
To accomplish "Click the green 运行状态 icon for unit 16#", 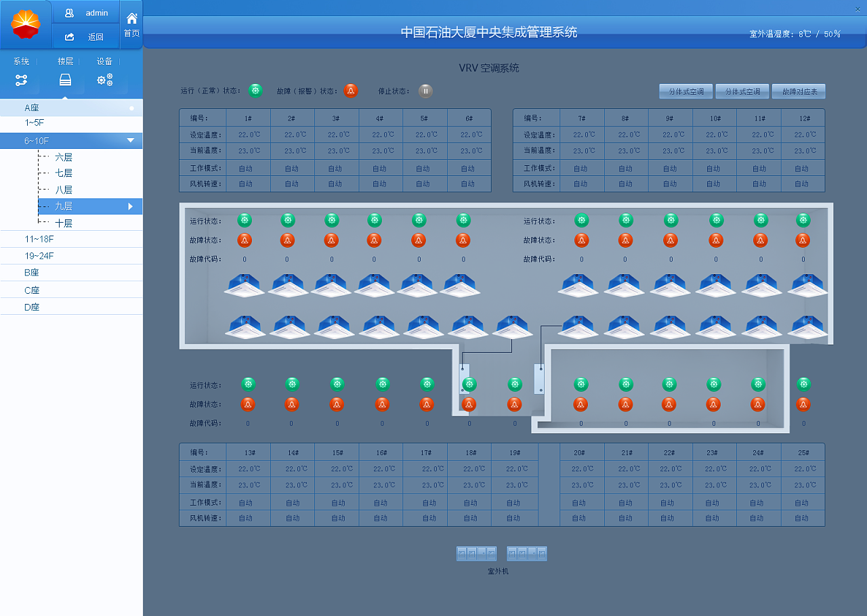I will point(383,384).
